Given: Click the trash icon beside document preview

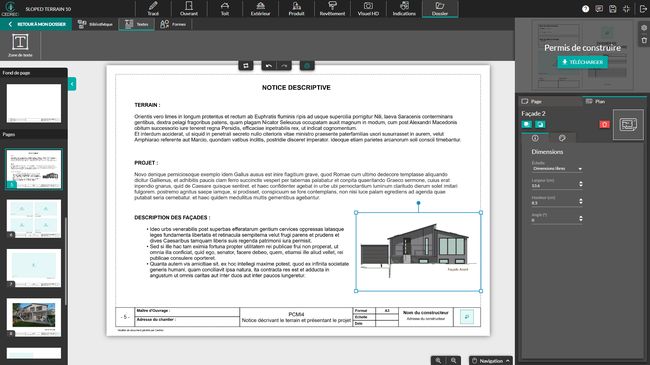Looking at the screenshot, I should tap(644, 40).
